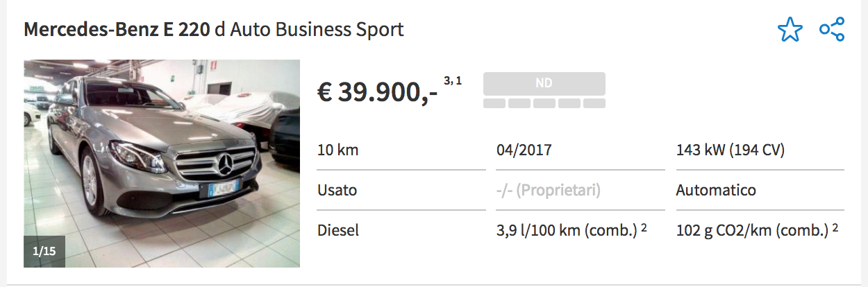Click the -/- (Proprietari) owners field
Image resolution: width=868 pixels, height=287 pixels.
point(549,190)
